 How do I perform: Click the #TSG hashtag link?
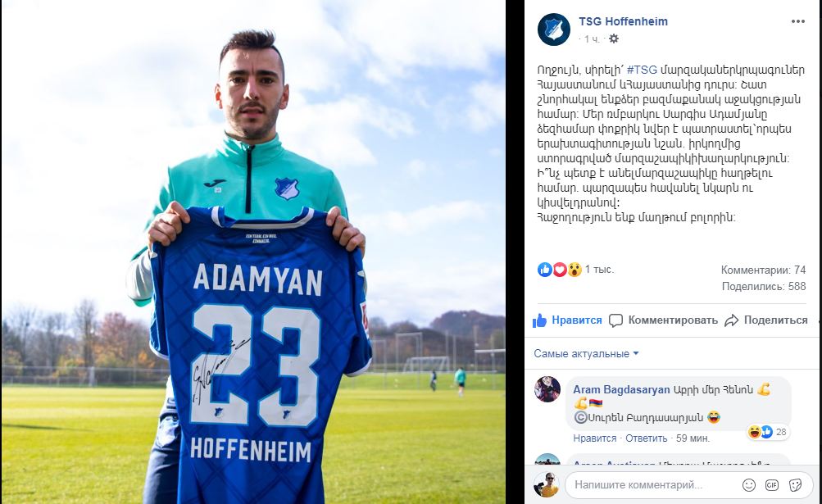click(x=642, y=70)
